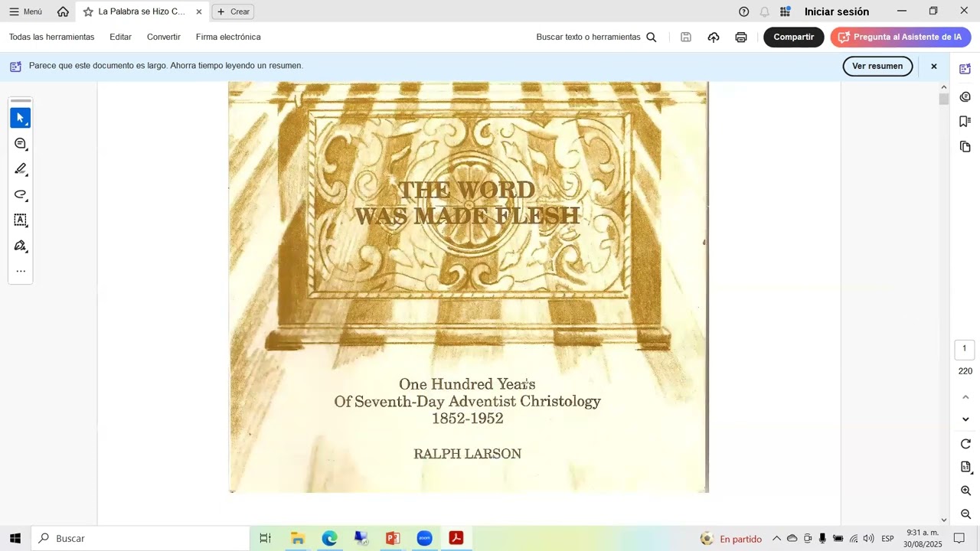Open PowerPoint from the taskbar
The height and width of the screenshot is (551, 980).
pos(393,538)
